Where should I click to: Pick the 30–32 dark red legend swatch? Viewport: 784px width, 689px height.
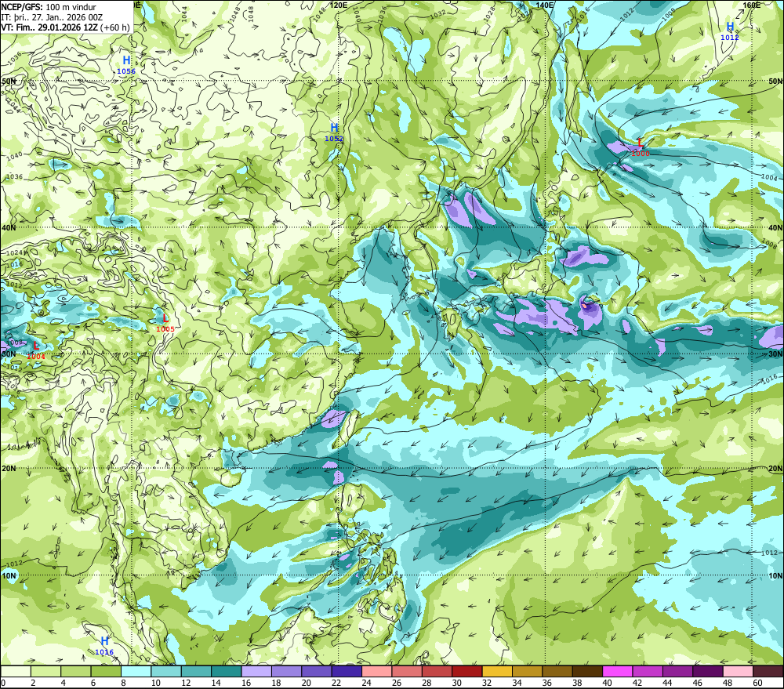pyautogui.click(x=467, y=671)
